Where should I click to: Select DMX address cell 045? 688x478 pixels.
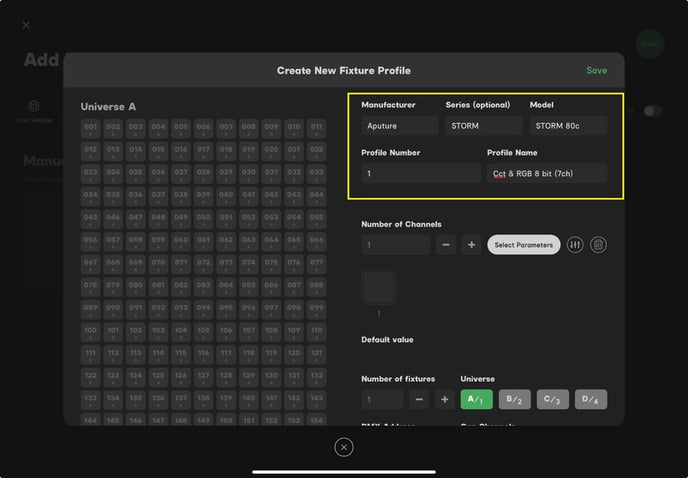click(90, 219)
